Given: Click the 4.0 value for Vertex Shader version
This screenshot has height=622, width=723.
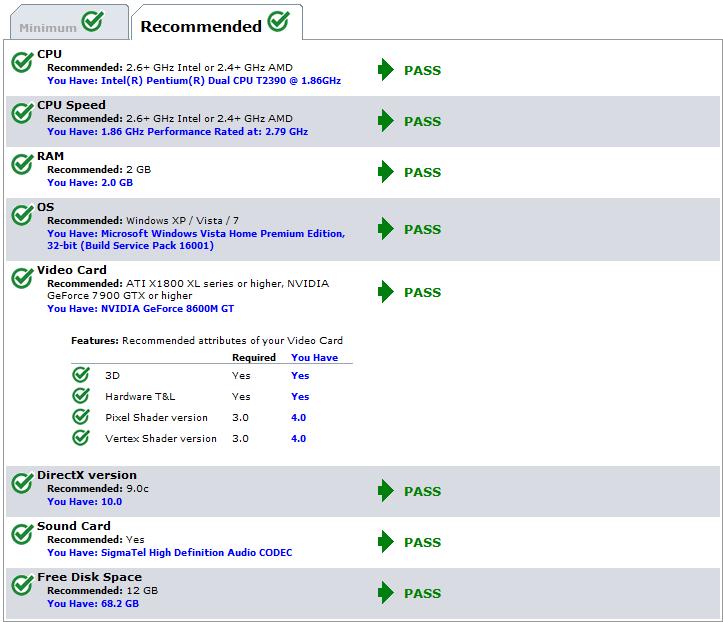Looking at the screenshot, I should pos(298,438).
